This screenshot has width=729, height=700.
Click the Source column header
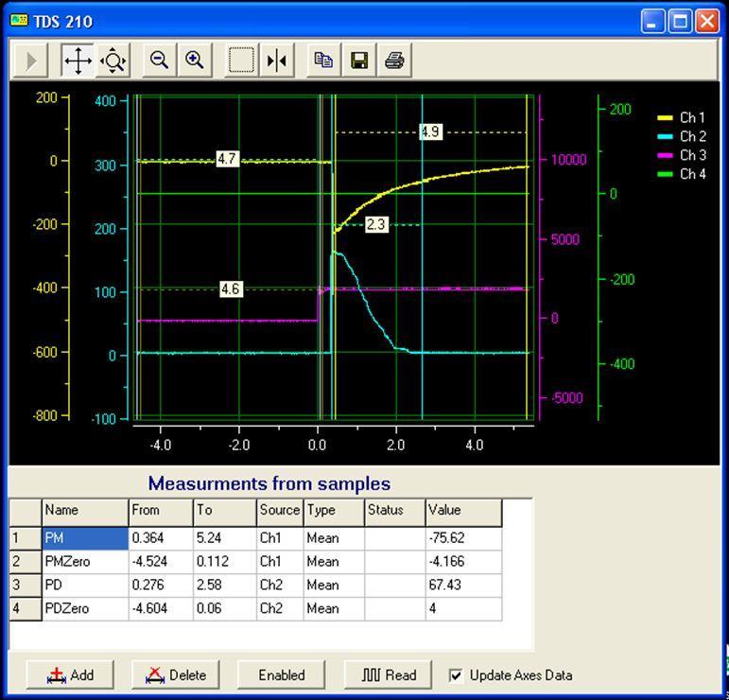point(281,513)
